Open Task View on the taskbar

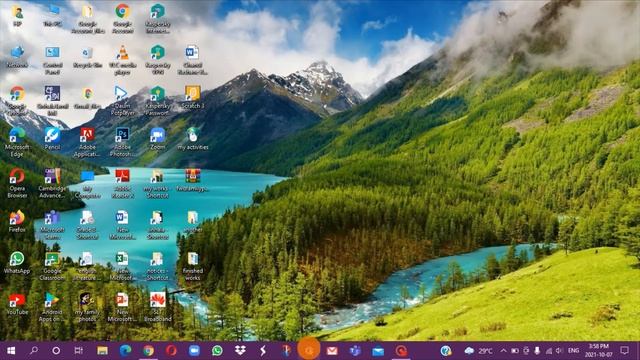(79, 351)
